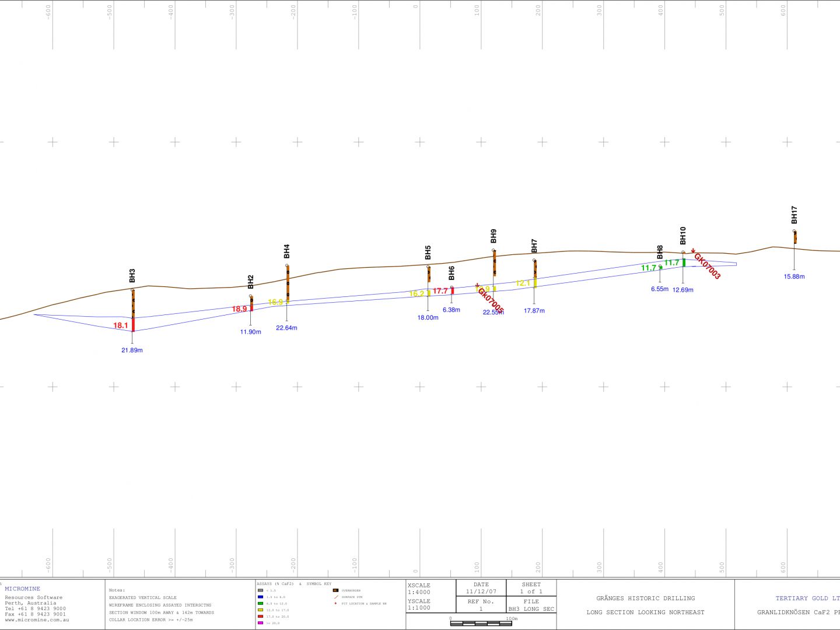Click the Surface DTM line symbol
Viewport: 840px width, 630px height.
(335, 597)
